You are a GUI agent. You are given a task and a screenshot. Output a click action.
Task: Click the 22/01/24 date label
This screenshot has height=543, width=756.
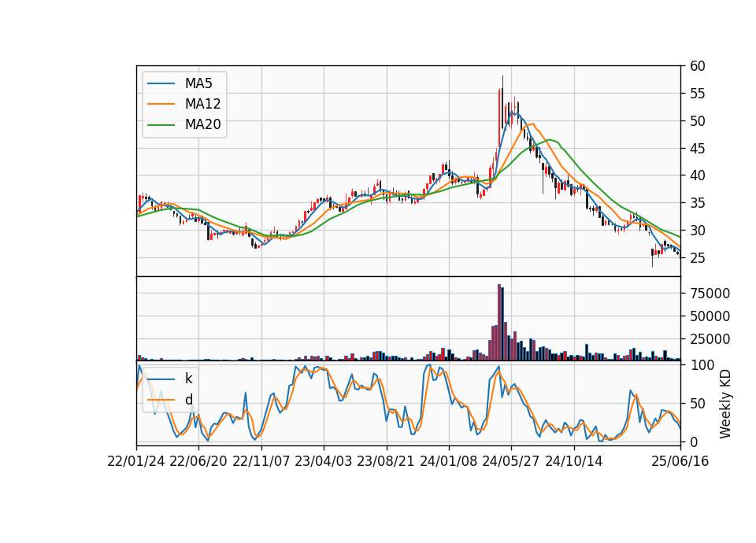click(136, 462)
